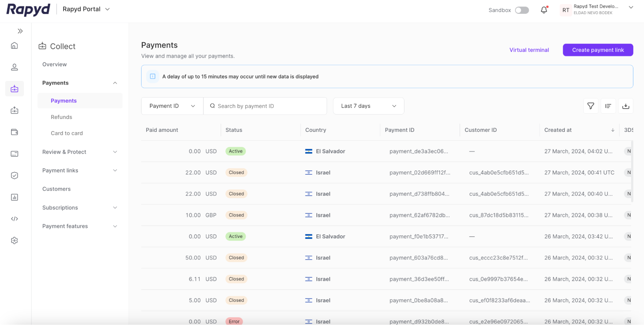Screen dimensions: 644x325
Task: Open the Last 7 days date range dropdown
Action: pyautogui.click(x=369, y=106)
